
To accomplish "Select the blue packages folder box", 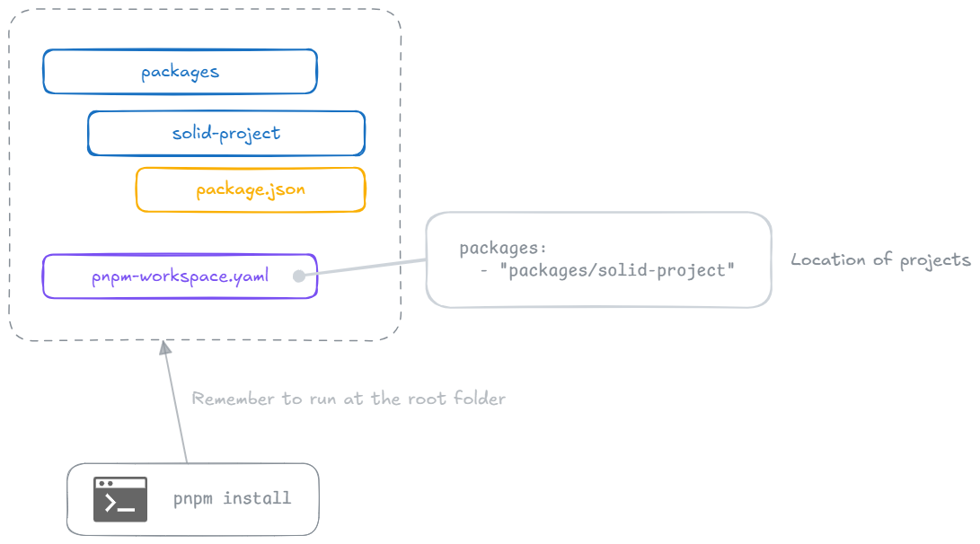I will 180,72.
